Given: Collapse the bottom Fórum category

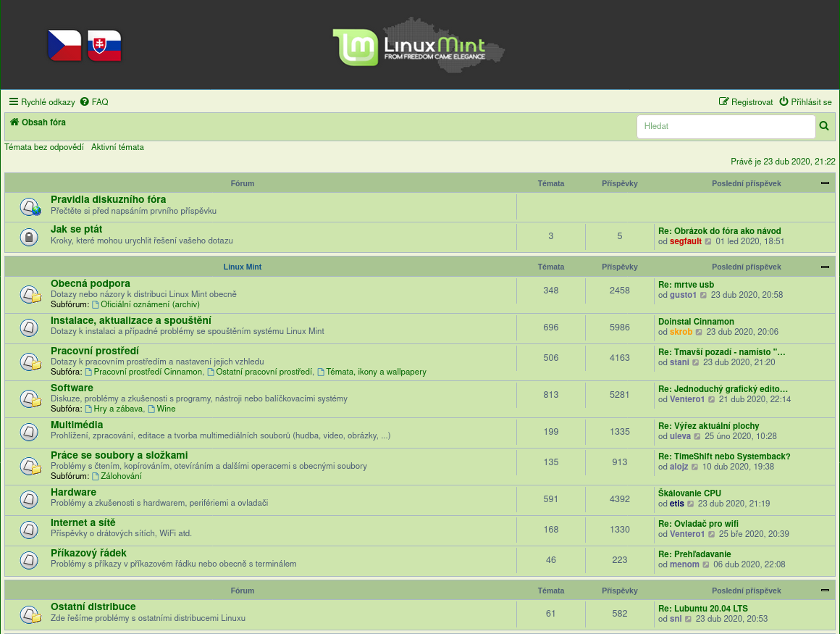Looking at the screenshot, I should coord(825,591).
